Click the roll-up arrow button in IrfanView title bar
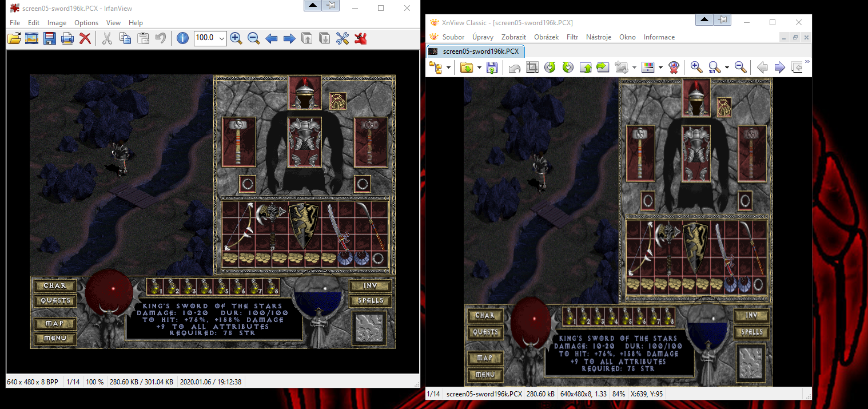Viewport: 868px width, 409px height. tap(313, 6)
